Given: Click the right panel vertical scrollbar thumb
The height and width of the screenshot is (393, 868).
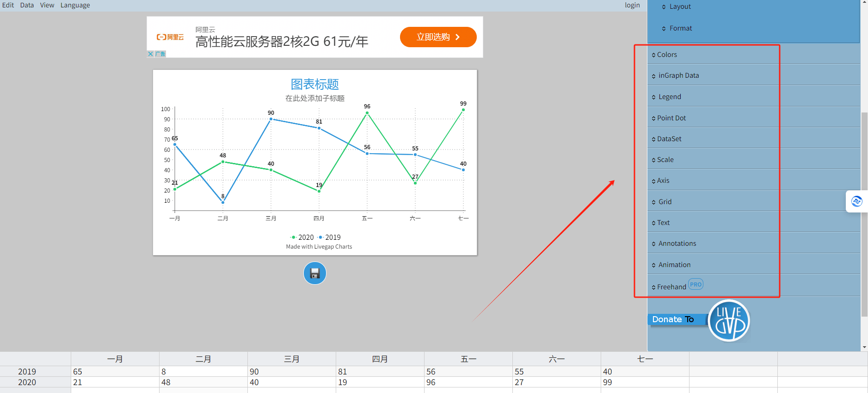Looking at the screenshot, I should click(864, 214).
